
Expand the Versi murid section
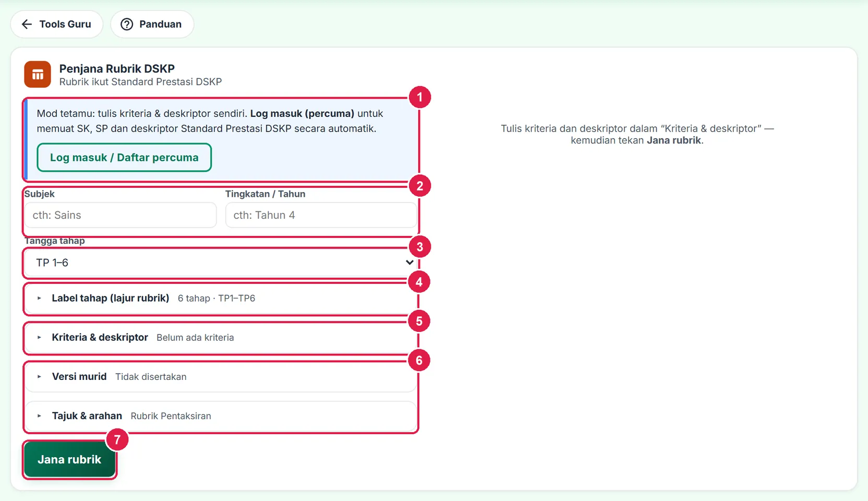(x=221, y=377)
